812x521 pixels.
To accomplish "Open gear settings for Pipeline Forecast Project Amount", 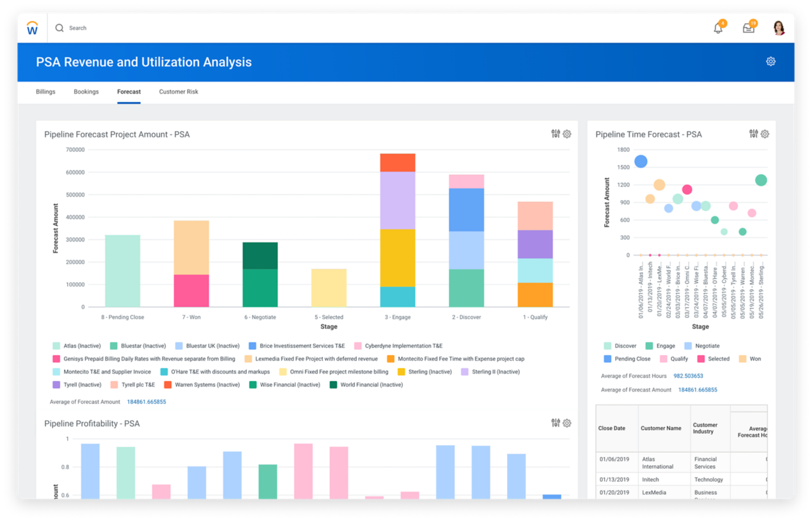I will tap(567, 134).
